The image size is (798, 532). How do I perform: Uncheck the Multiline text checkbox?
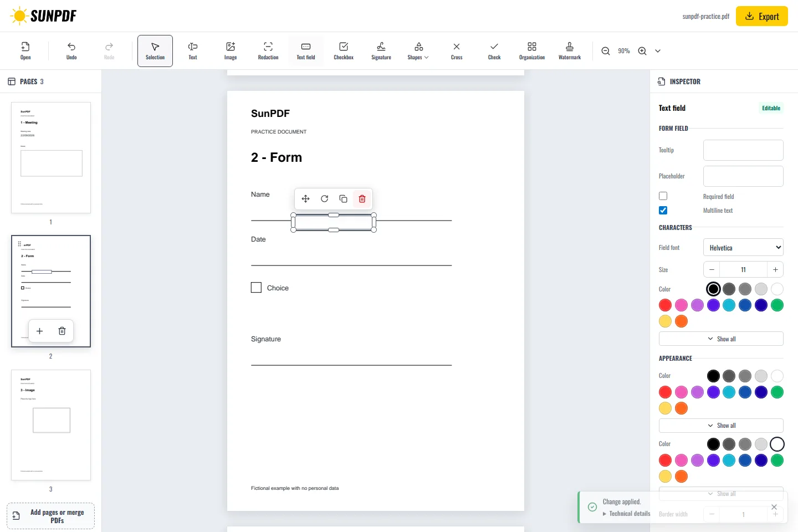pyautogui.click(x=663, y=211)
